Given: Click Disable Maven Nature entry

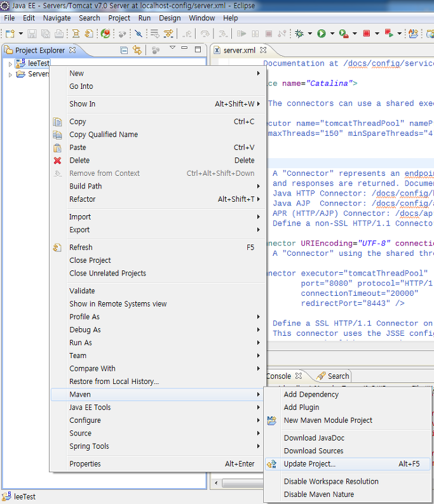Looking at the screenshot, I should coord(348,494).
